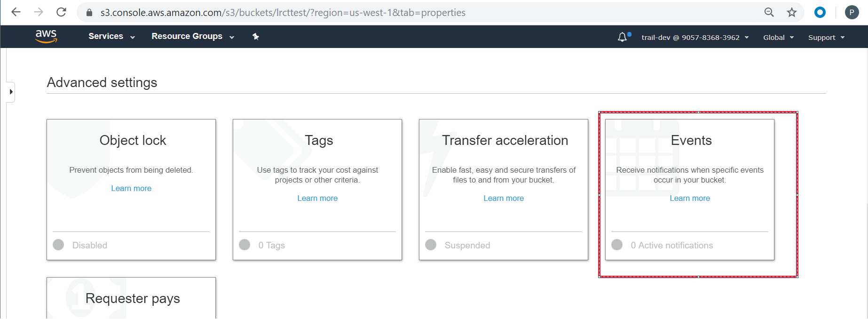
Task: Click the browser back arrow
Action: (16, 12)
